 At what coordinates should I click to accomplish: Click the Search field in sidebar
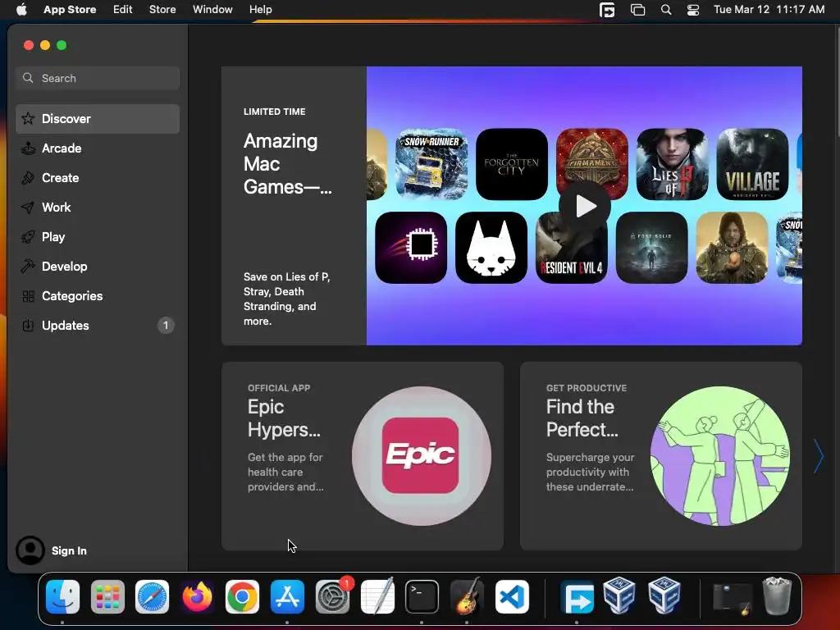click(98, 78)
